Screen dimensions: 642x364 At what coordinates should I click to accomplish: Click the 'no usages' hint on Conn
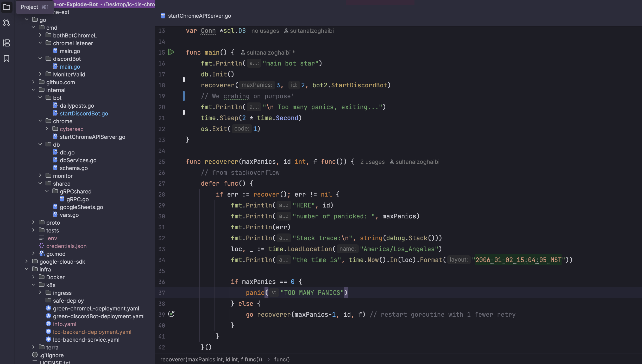click(x=265, y=31)
